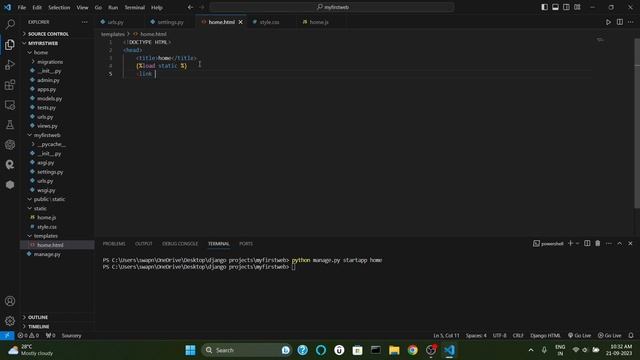Change the Django HTML language mode
Image resolution: width=640 pixels, height=360 pixels.
[545, 336]
